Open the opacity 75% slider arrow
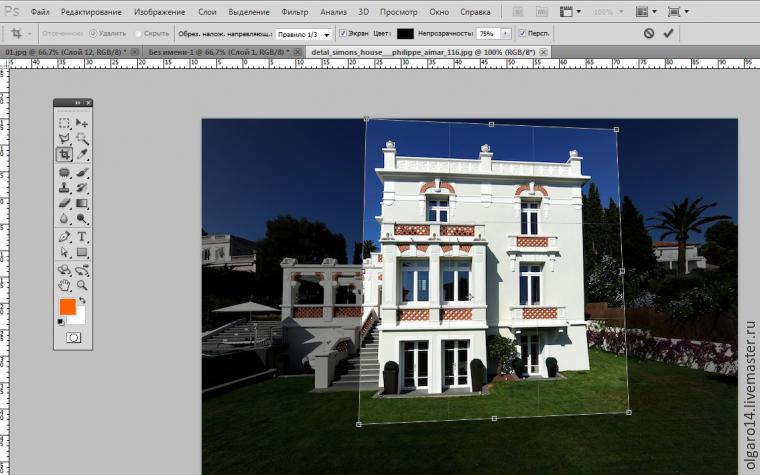 tap(506, 33)
